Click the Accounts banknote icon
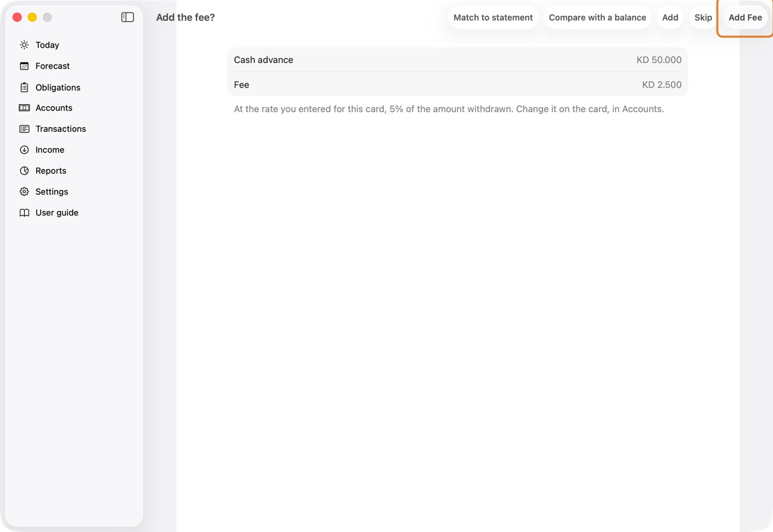The height and width of the screenshot is (532, 773). coord(24,108)
